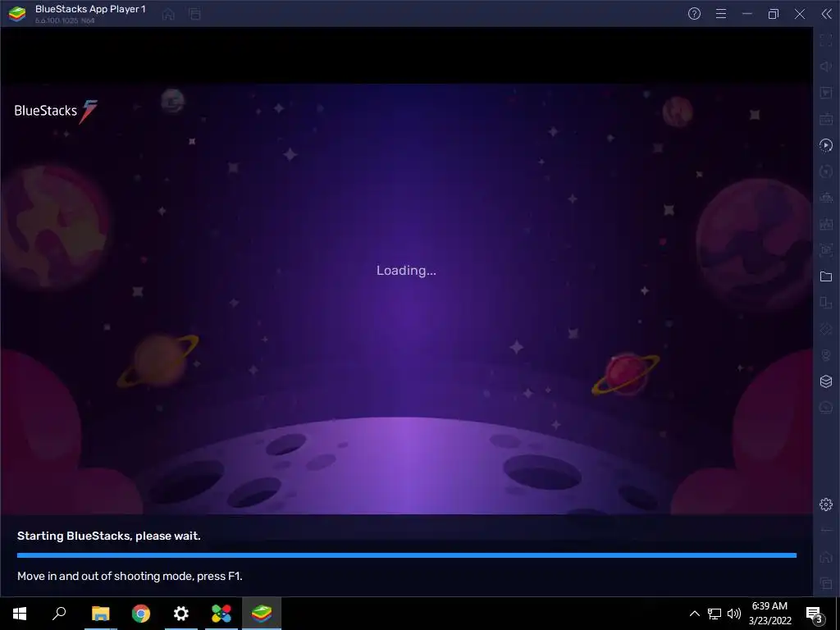Screen dimensions: 840x630
Task: Click the eco mode icon in the sidebar
Action: pos(826,408)
